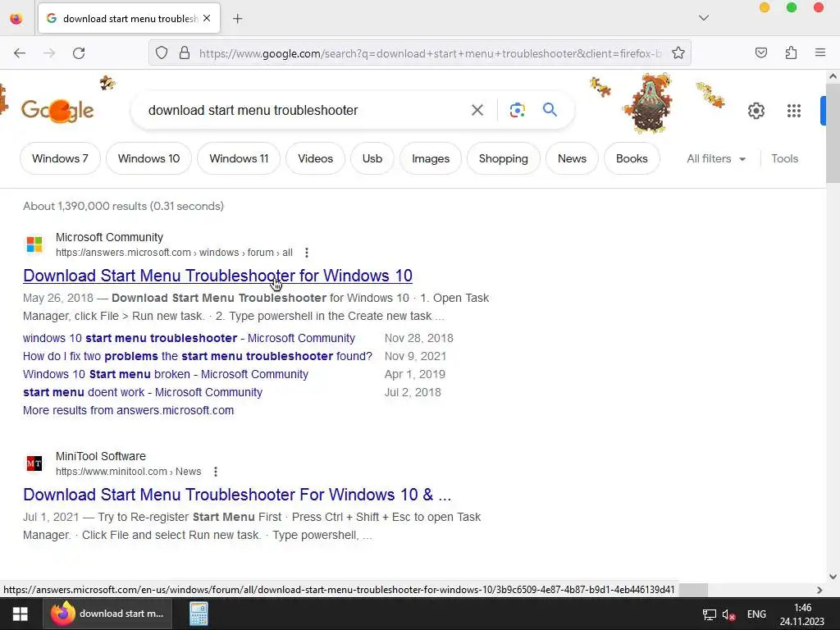Expand the list all tabs chevron
This screenshot has width=840, height=630.
(x=704, y=18)
